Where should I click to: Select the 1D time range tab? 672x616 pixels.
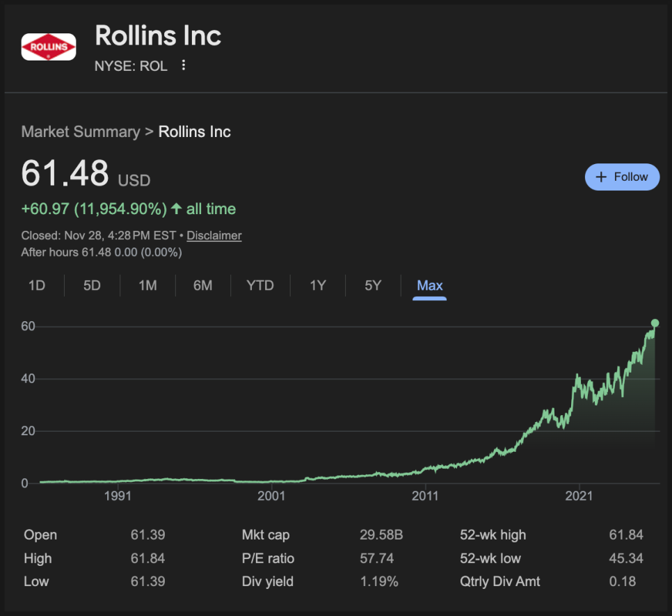pos(37,286)
